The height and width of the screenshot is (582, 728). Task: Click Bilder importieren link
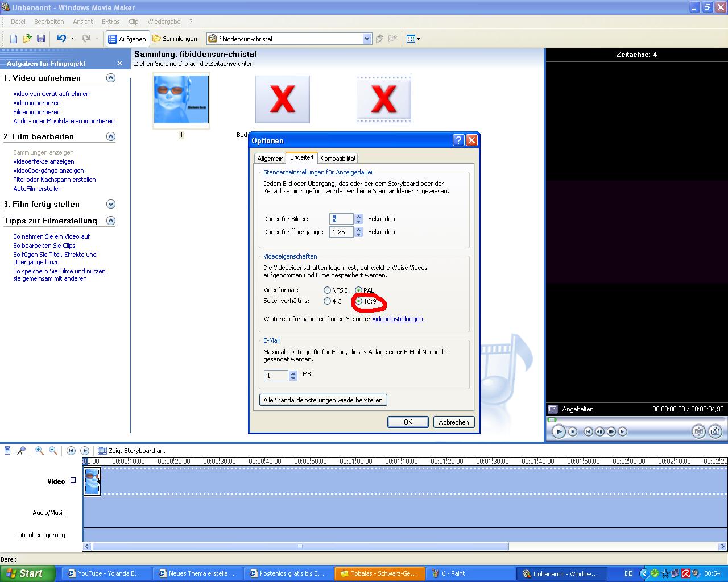37,112
